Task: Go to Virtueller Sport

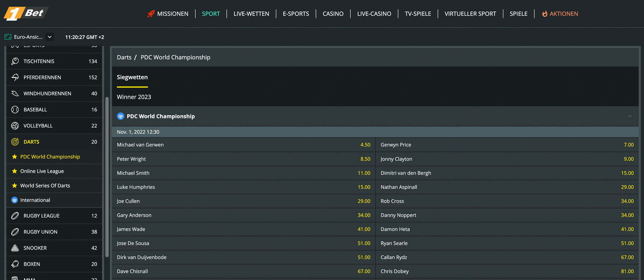Action: (470, 14)
